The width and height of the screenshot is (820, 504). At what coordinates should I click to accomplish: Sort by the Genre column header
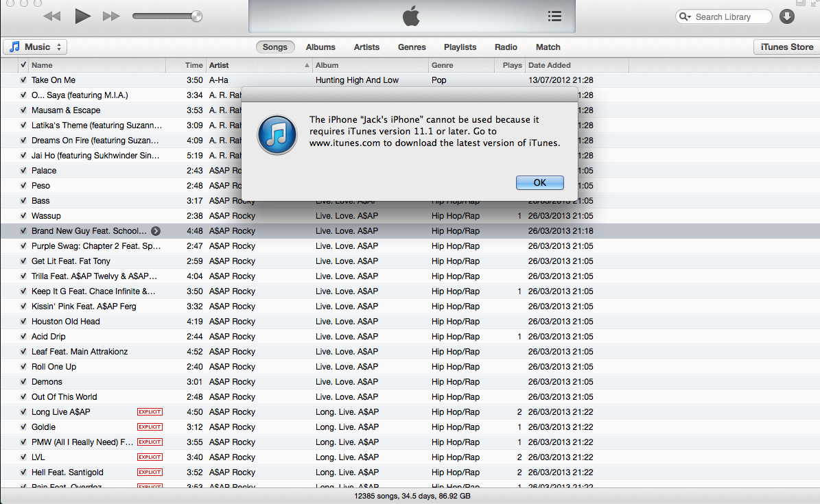461,65
